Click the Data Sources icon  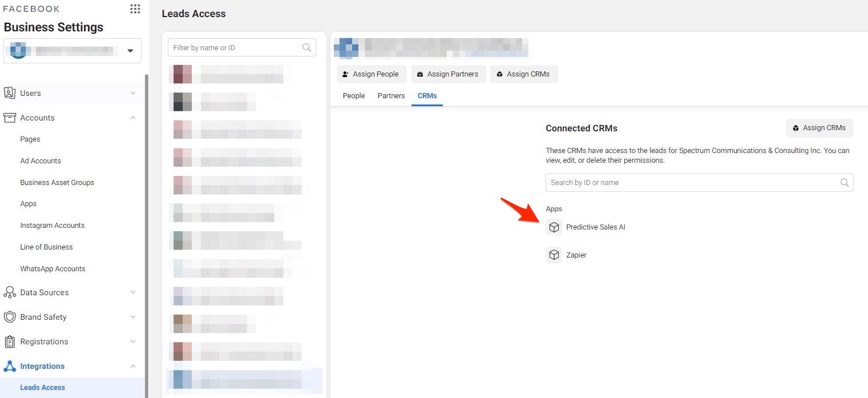tap(10, 292)
